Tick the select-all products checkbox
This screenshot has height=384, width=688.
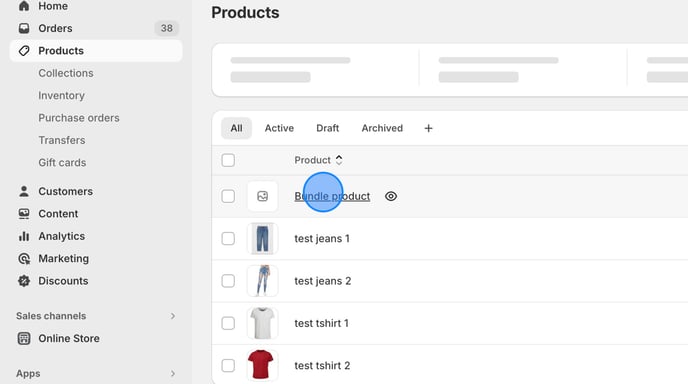[x=228, y=160]
